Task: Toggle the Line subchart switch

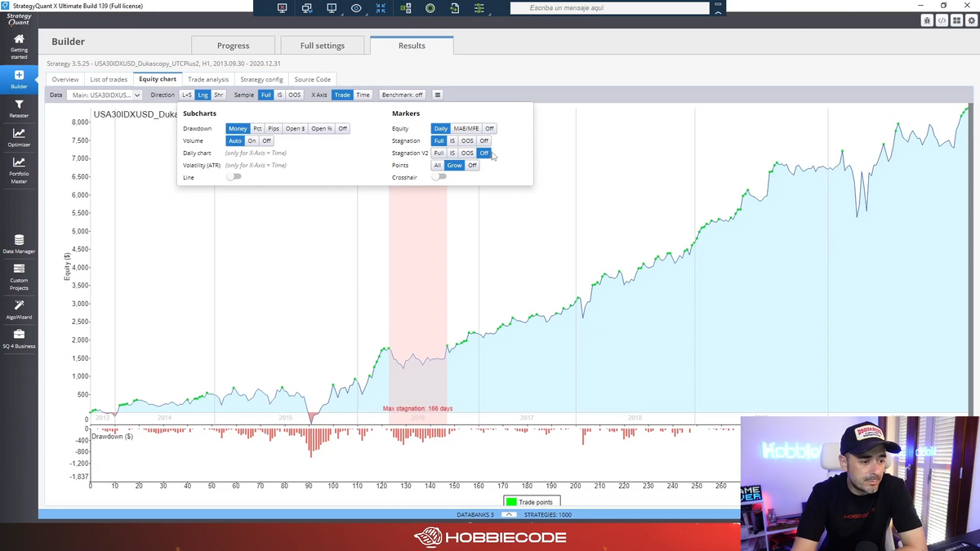Action: 234,177
